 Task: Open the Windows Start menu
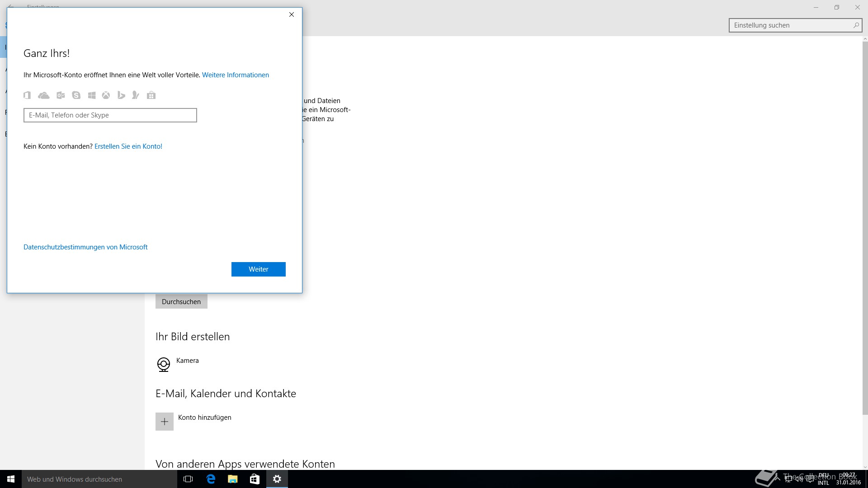point(11,479)
